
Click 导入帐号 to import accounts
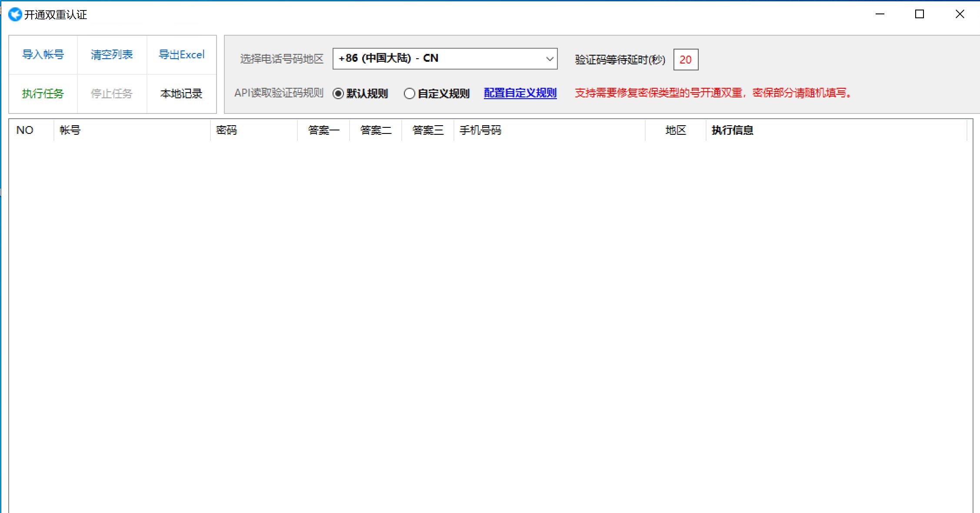point(43,55)
